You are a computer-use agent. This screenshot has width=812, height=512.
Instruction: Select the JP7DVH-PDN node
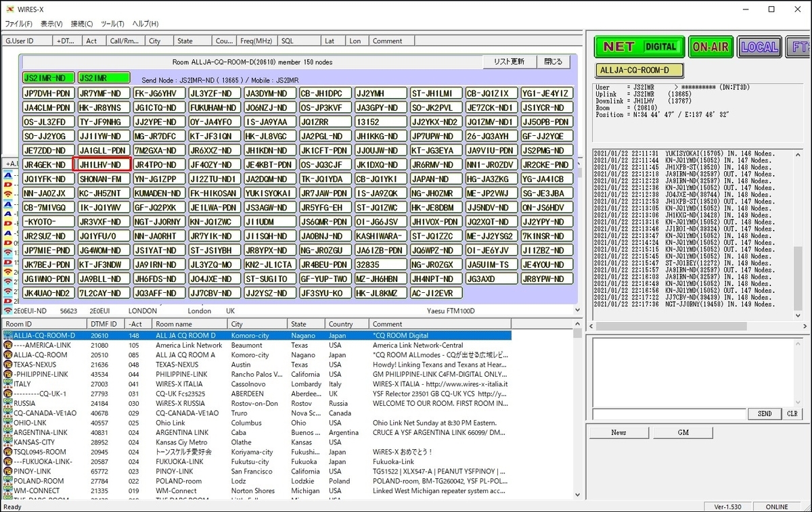tap(48, 93)
